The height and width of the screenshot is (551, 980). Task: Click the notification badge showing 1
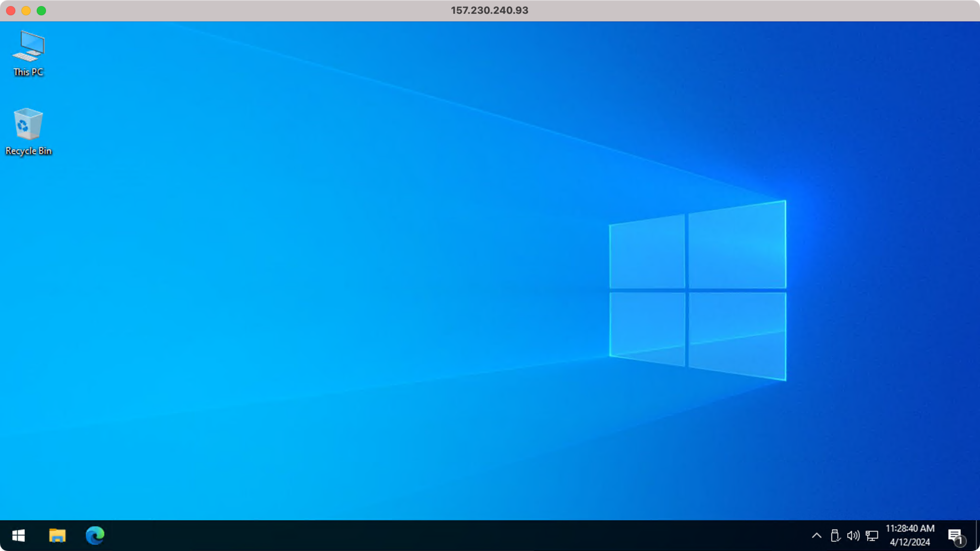pos(961,542)
